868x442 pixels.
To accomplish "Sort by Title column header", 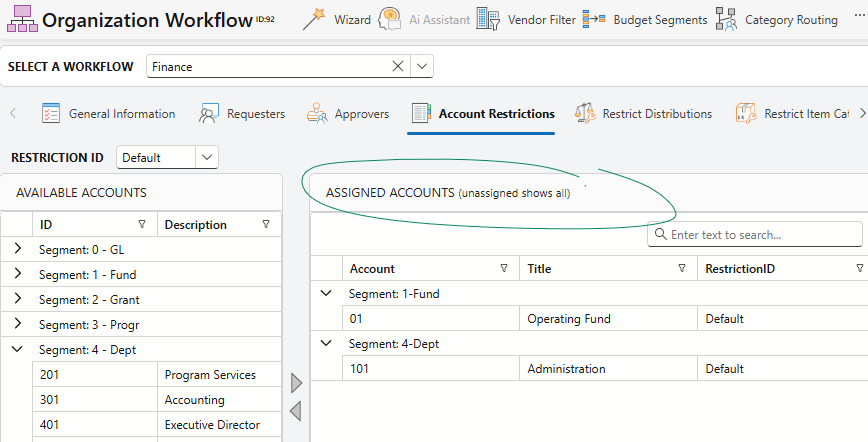I will 539,269.
